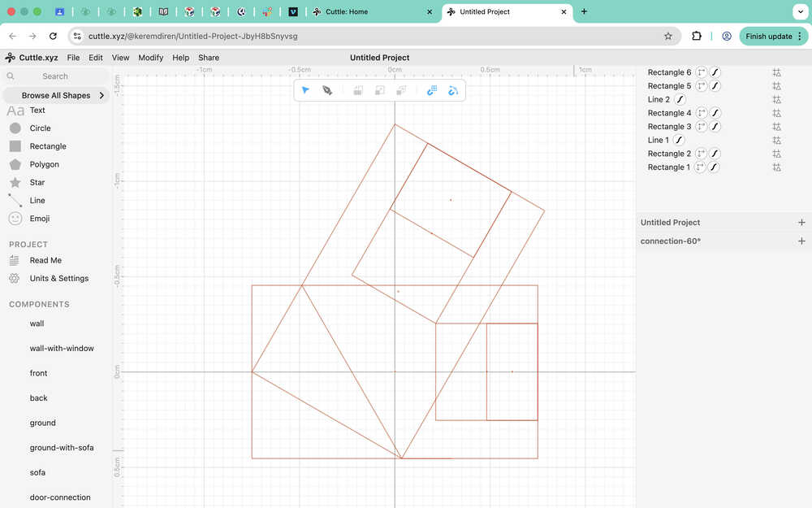Expand Browse All Shapes
This screenshot has width=812, height=508.
click(55, 95)
